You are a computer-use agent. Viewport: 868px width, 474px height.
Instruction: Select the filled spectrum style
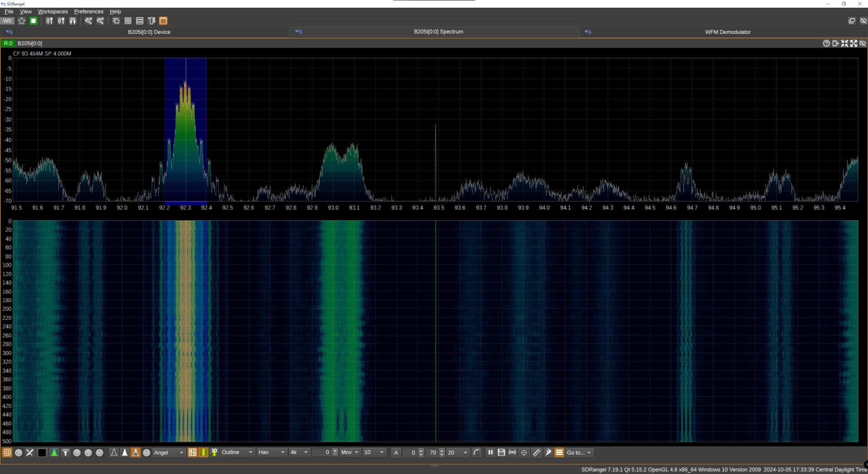click(x=125, y=452)
